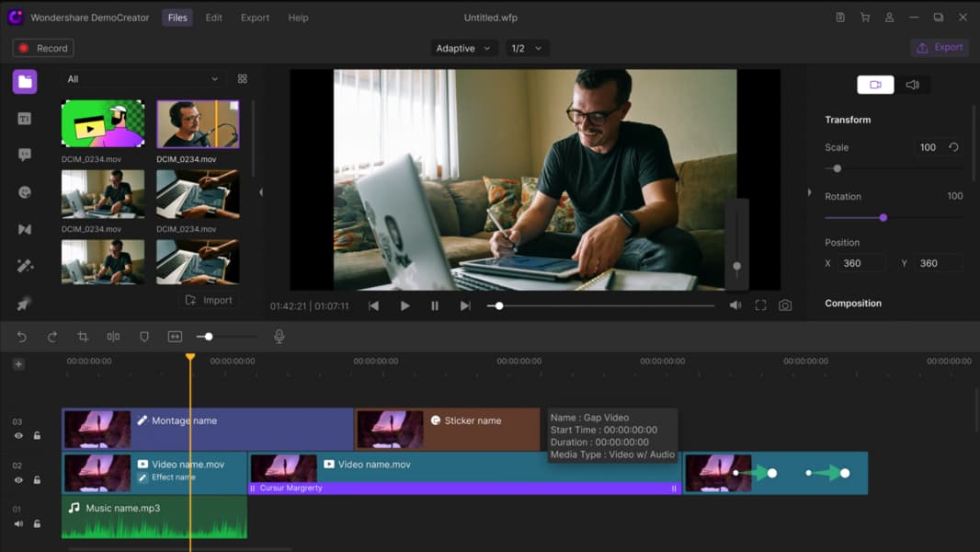Click the Import button in the media panel
The image size is (980, 552).
coord(209,300)
